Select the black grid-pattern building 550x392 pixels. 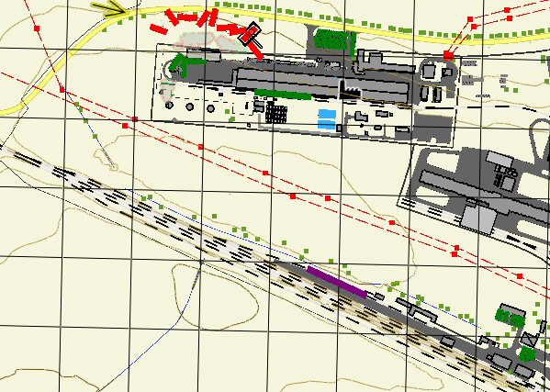coord(276,113)
